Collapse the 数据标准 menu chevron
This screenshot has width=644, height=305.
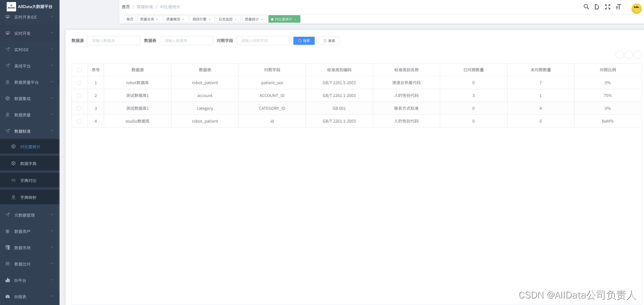pos(52,131)
